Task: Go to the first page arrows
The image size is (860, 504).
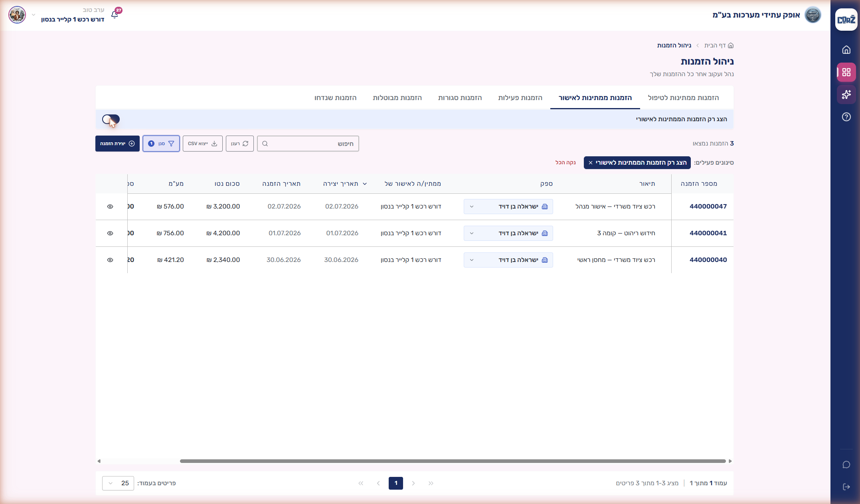Action: 431,483
